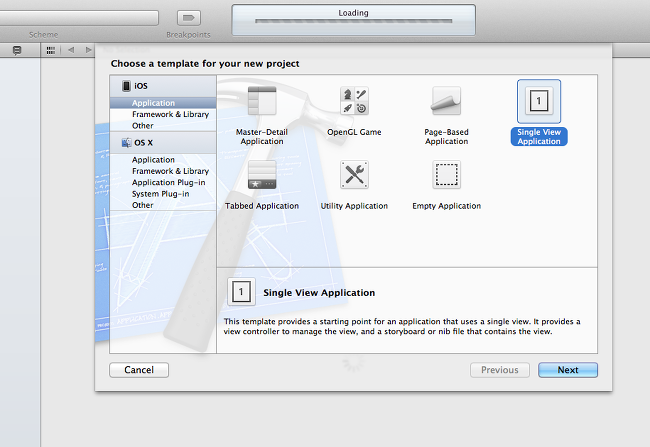Select Application under OS X
This screenshot has width=650, height=447.
[x=163, y=160]
